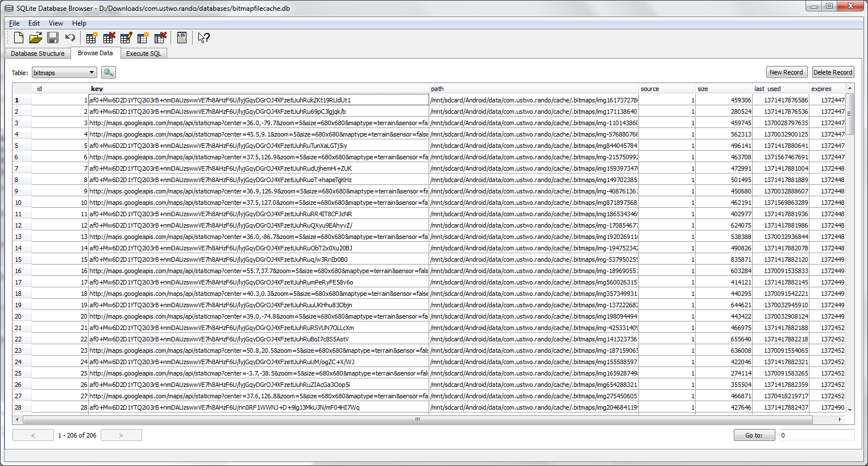Click the Delete Table toolbar icon

pyautogui.click(x=109, y=38)
